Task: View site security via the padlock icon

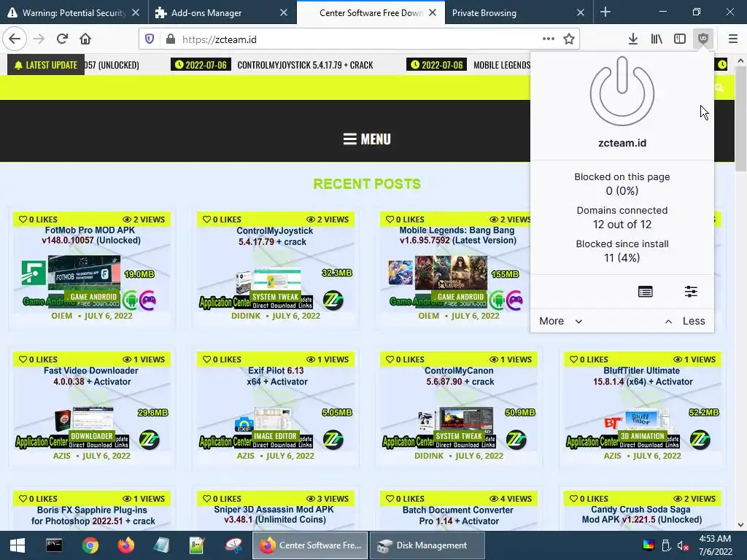Action: point(170,39)
